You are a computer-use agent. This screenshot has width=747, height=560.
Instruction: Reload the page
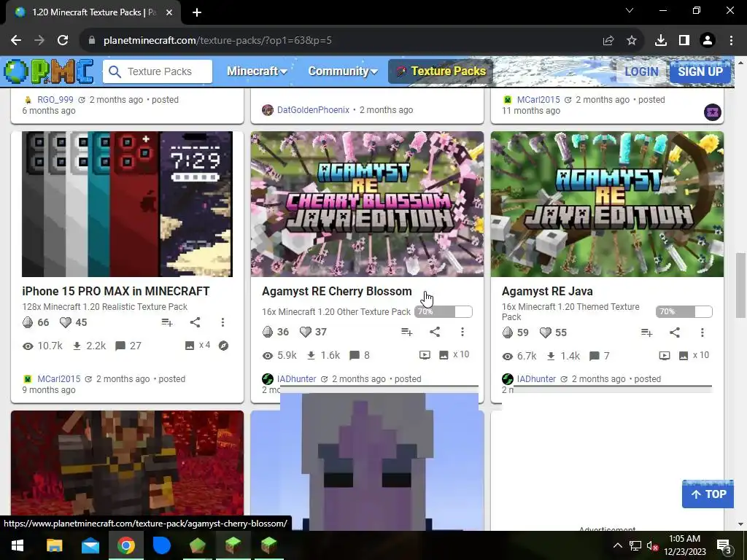(x=63, y=41)
